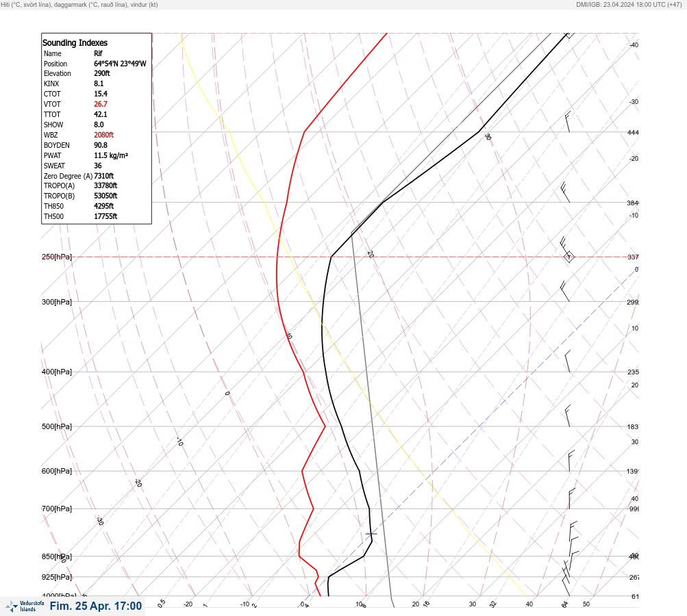
Task: Click the 850 hPa pressure label
Action: point(57,556)
